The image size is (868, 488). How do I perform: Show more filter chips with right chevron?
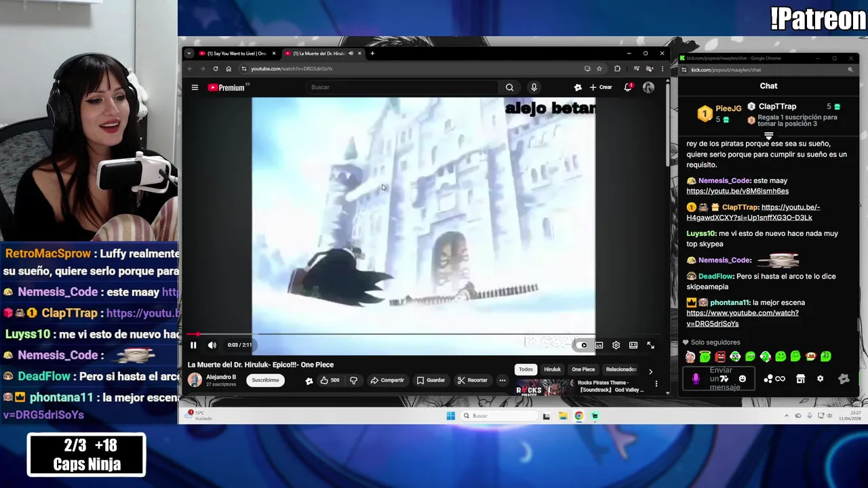coord(650,371)
